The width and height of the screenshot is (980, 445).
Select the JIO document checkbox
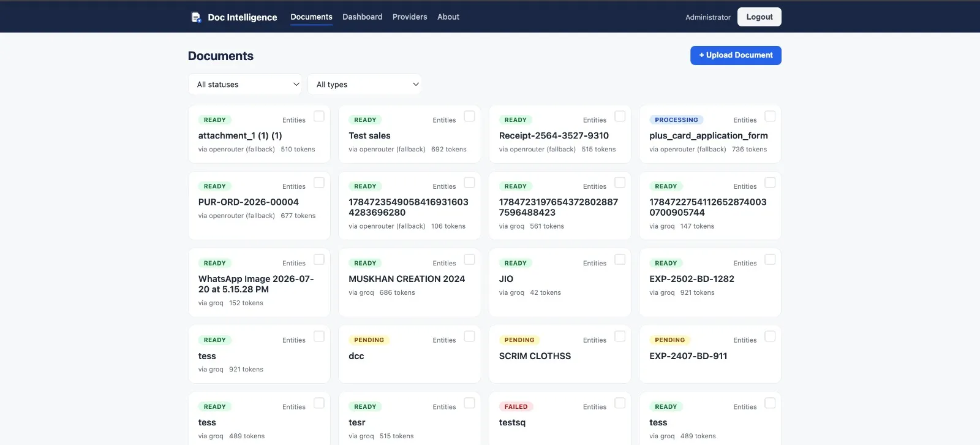tap(620, 259)
